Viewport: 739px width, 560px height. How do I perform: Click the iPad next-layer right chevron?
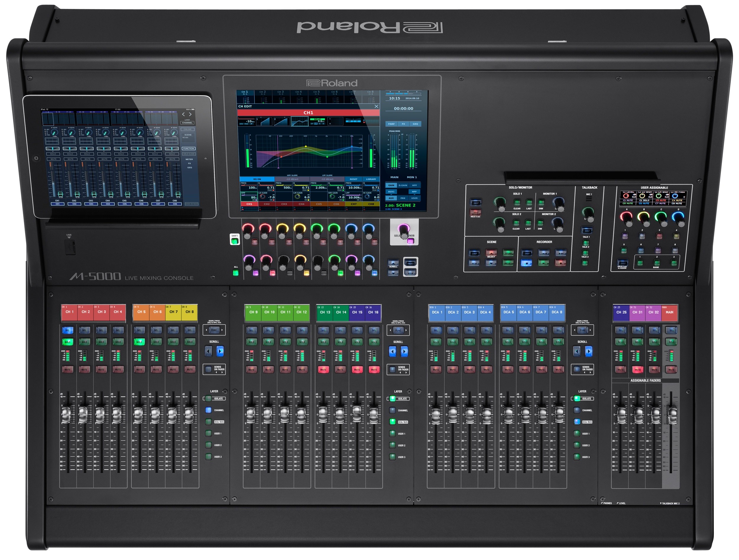click(x=190, y=114)
